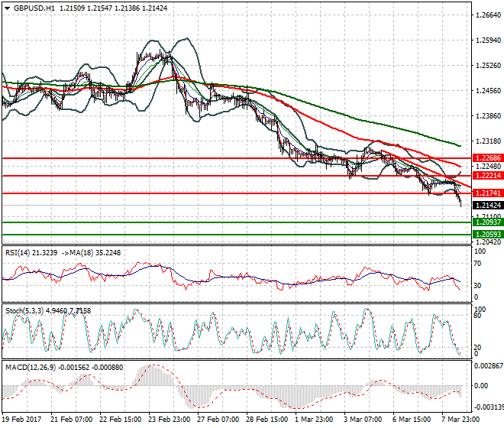This screenshot has height=428, width=504.
Task: Click the MACD scale value 0.002867
Action: click(489, 366)
